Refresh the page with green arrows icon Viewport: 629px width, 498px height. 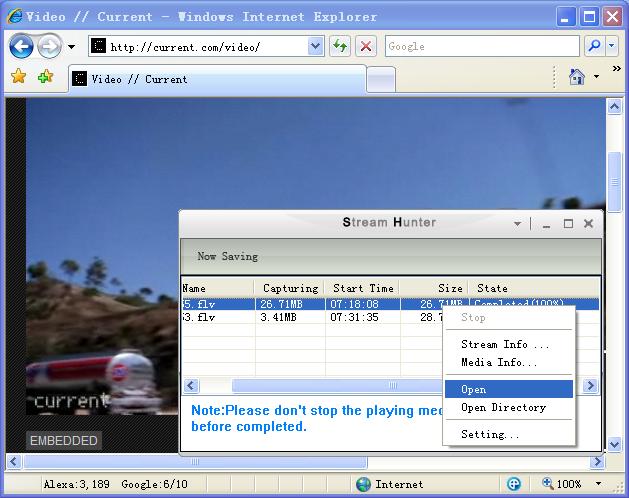(340, 47)
